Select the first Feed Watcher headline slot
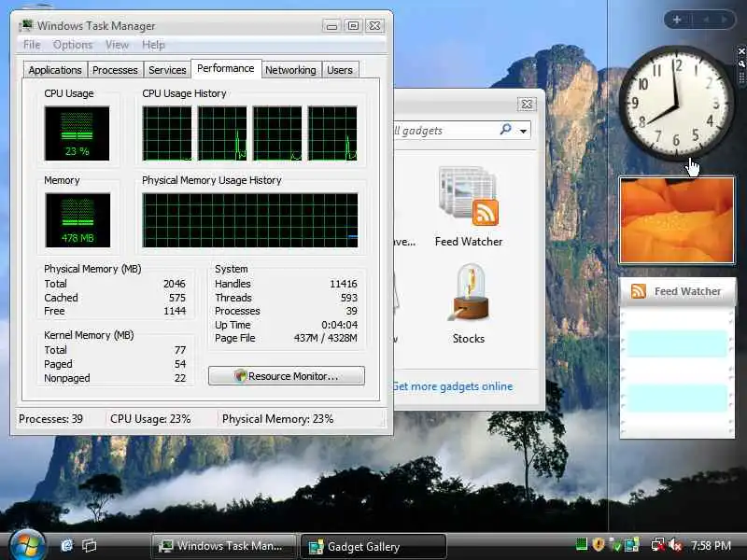The width and height of the screenshot is (747, 560). 677,343
